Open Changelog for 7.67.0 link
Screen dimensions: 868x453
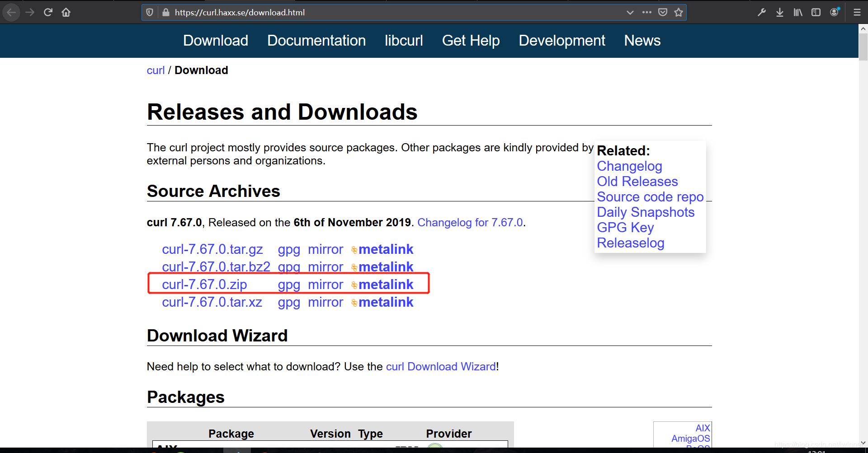point(470,223)
